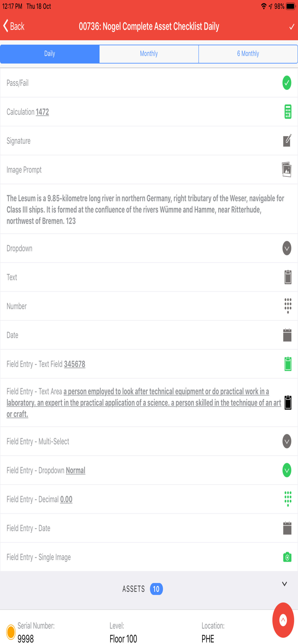Open the Field Entry Multi-Select dropdown

pyautogui.click(x=287, y=441)
